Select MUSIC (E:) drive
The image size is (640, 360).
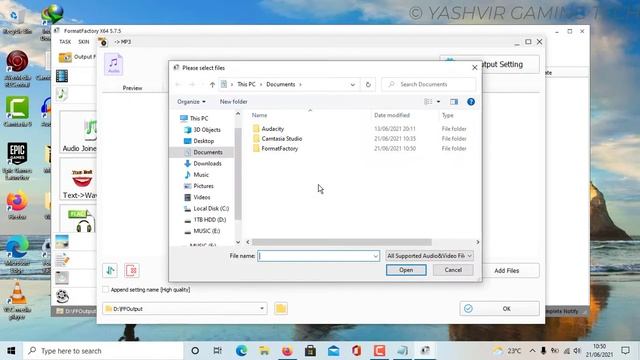point(207,231)
